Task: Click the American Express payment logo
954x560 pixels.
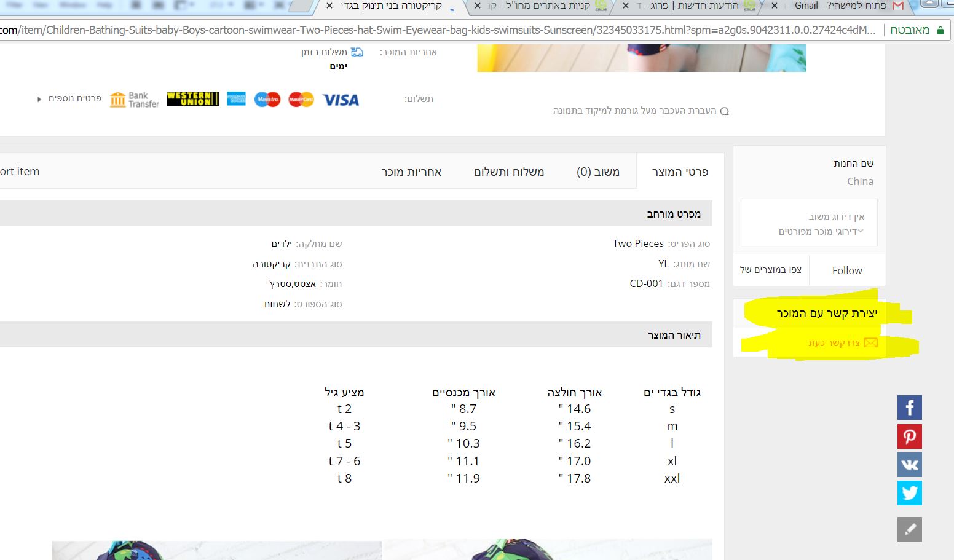Action: [x=236, y=99]
